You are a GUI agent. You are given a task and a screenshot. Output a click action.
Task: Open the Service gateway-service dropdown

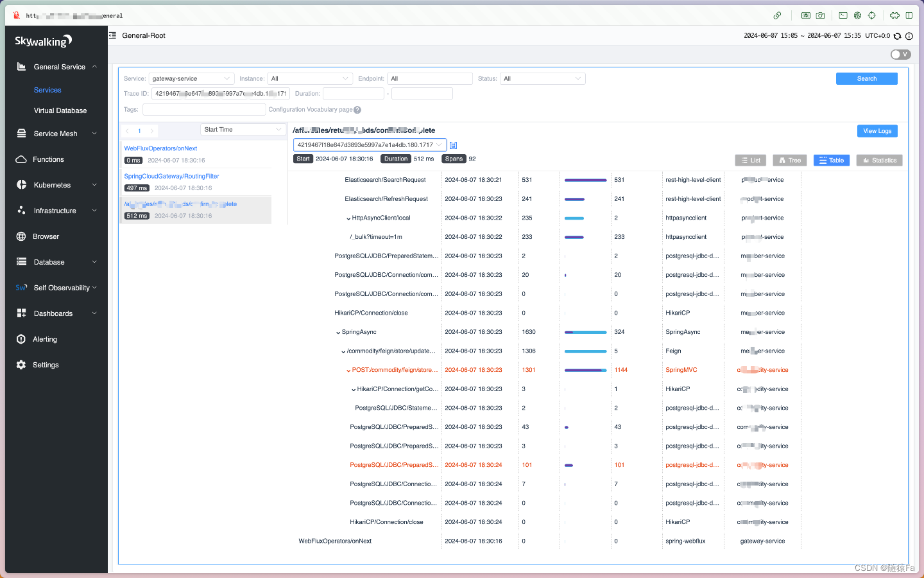(191, 78)
